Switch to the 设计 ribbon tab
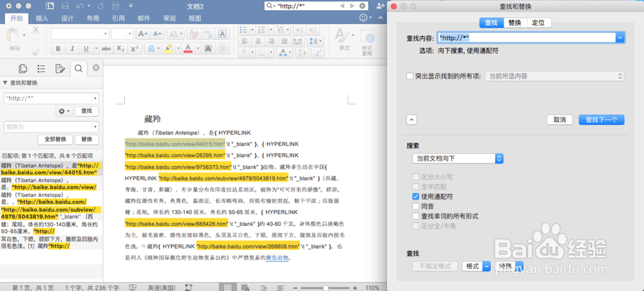The image size is (644, 291). click(x=68, y=19)
